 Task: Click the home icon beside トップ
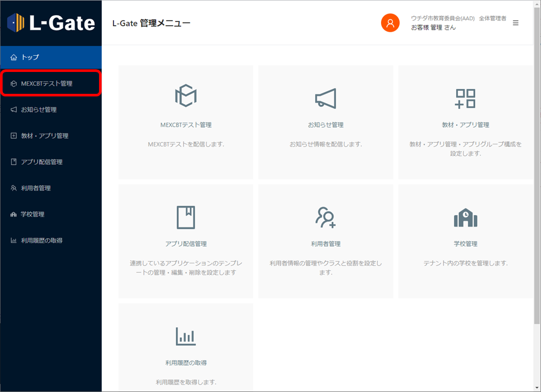(14, 57)
